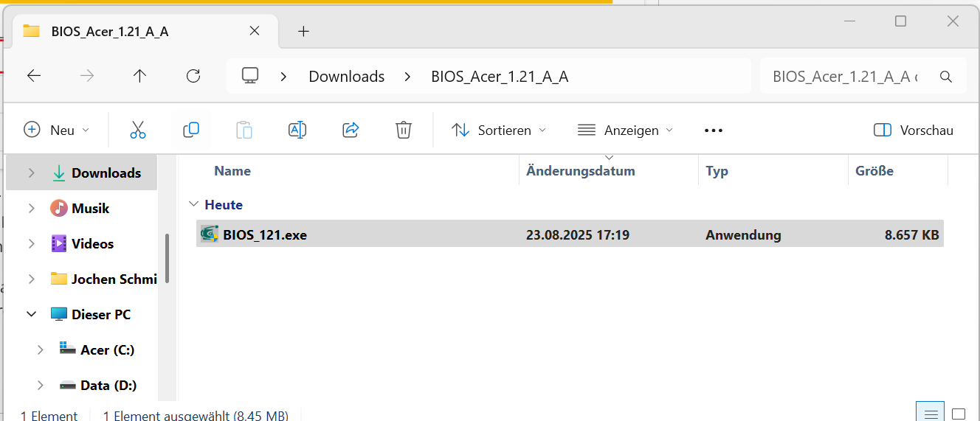Go up one folder level arrow

(x=140, y=76)
